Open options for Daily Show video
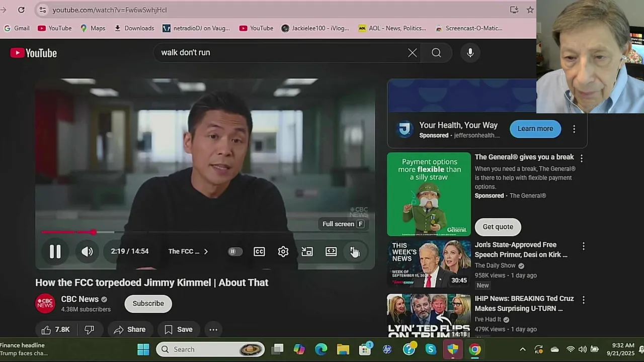 pos(584,246)
